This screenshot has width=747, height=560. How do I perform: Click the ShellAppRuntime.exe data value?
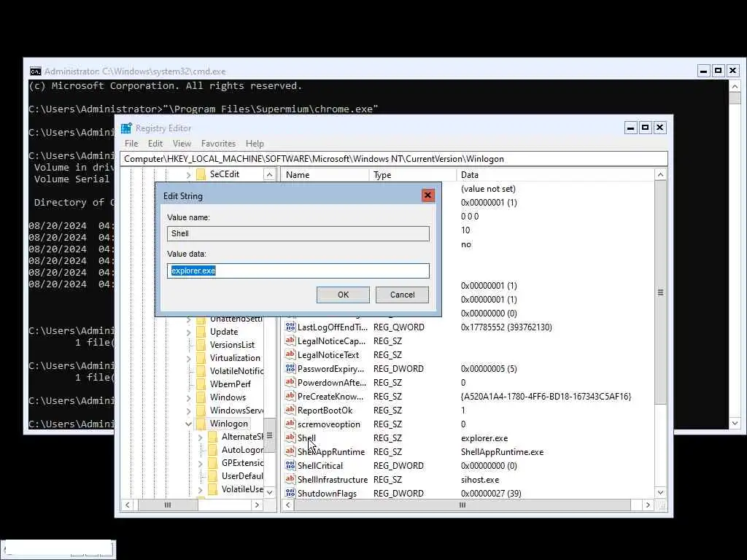click(502, 452)
